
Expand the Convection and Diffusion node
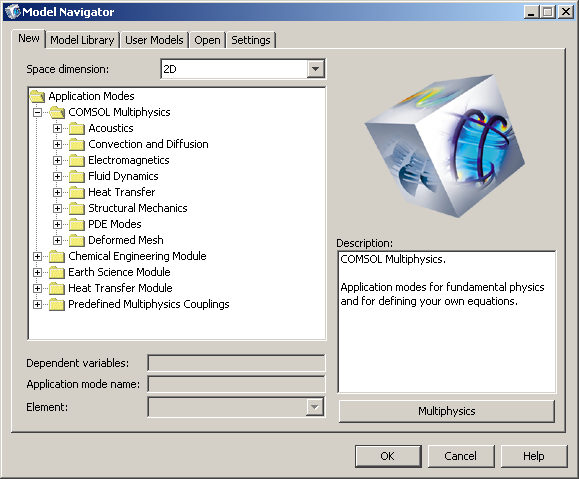(57, 144)
